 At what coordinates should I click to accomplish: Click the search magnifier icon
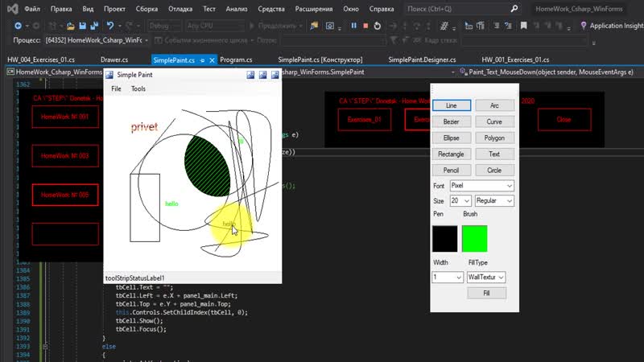pyautogui.click(x=514, y=9)
